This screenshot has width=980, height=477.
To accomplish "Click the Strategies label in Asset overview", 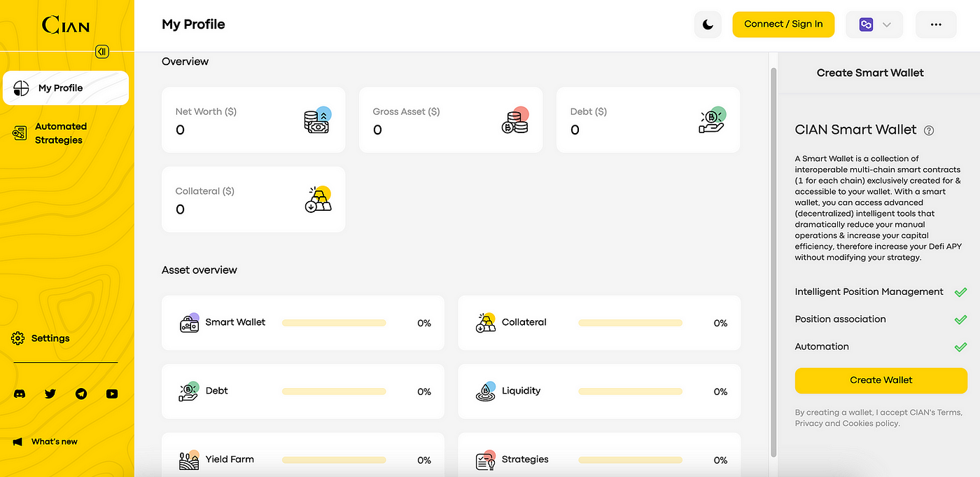I will (x=525, y=459).
